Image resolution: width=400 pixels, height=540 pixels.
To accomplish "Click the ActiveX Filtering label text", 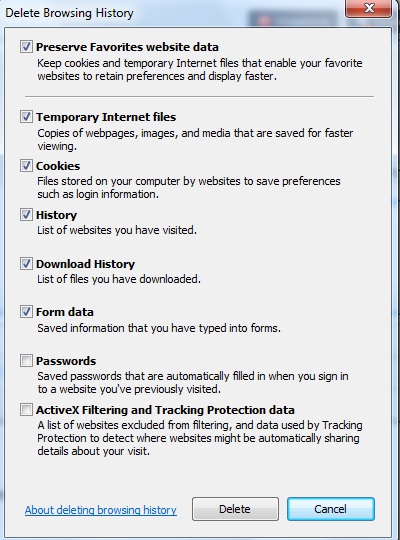I will pyautogui.click(x=165, y=410).
